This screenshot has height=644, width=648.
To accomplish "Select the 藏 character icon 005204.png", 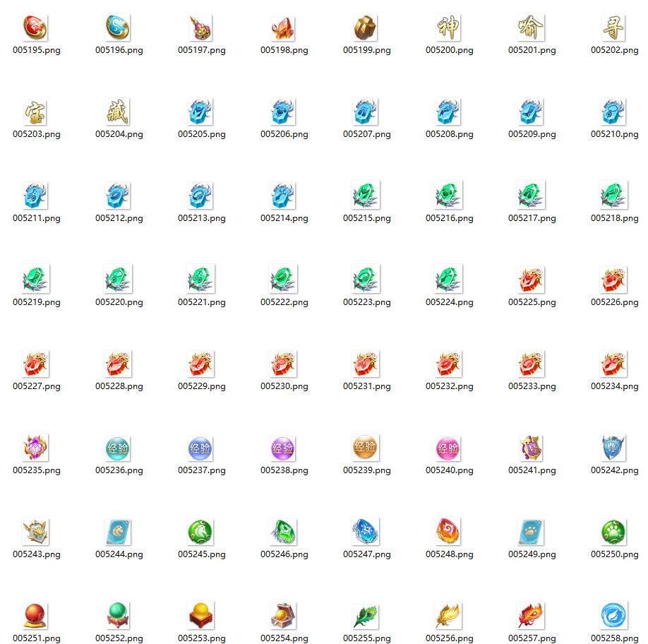I will coord(118,111).
